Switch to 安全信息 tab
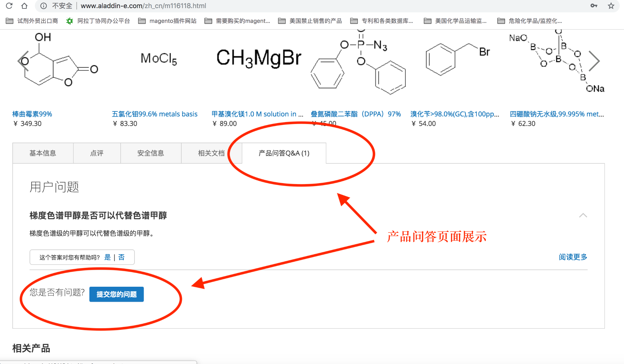Screen dimensions: 624x364 pyautogui.click(x=151, y=153)
